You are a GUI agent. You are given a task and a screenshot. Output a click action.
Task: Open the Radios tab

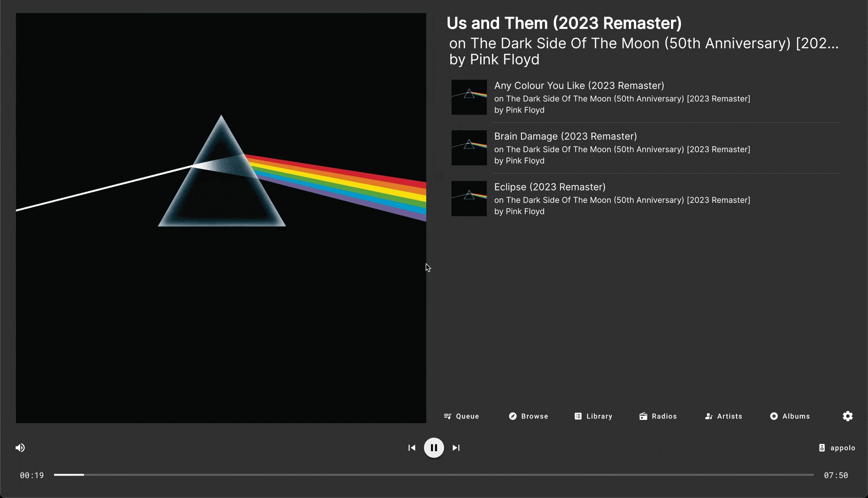pyautogui.click(x=658, y=416)
